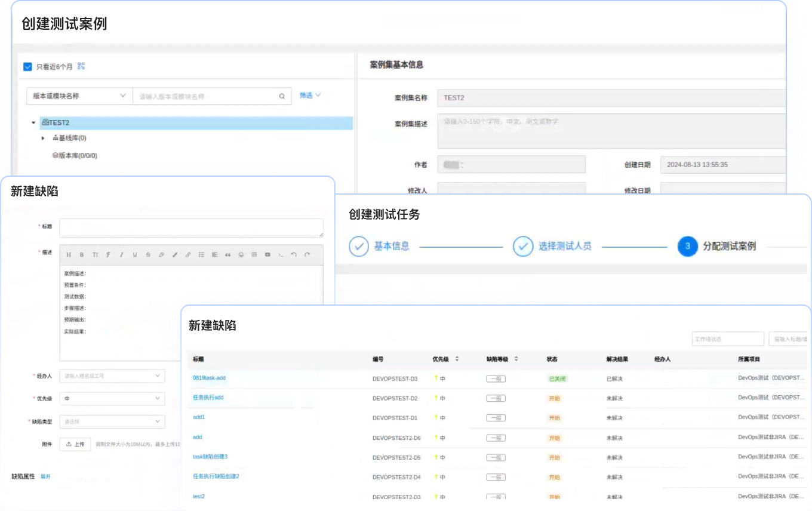Sort by 优先级 column sort arrows
Screen dimensions: 812x511
pos(457,359)
